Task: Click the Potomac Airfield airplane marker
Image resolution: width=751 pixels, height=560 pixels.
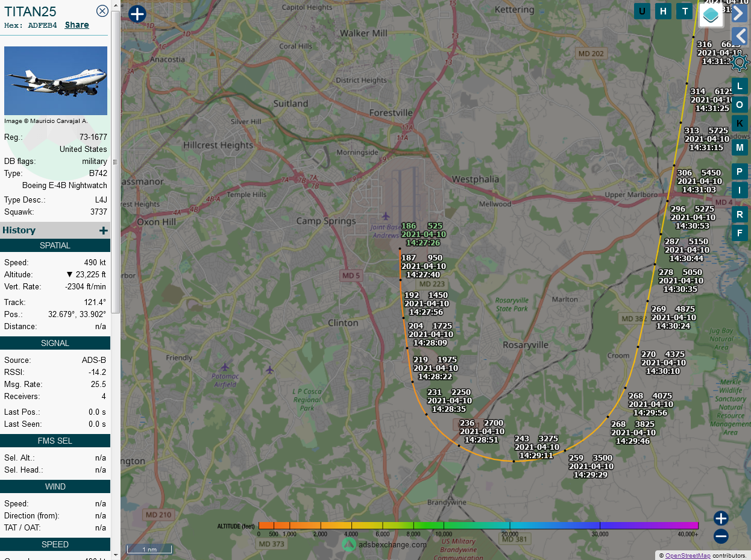Action: pos(225,367)
